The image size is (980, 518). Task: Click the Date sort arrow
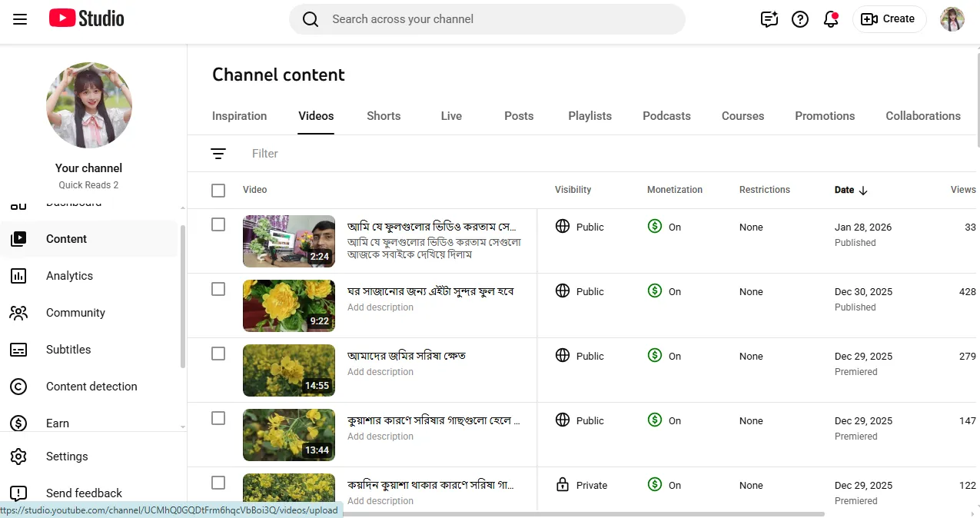pyautogui.click(x=863, y=191)
